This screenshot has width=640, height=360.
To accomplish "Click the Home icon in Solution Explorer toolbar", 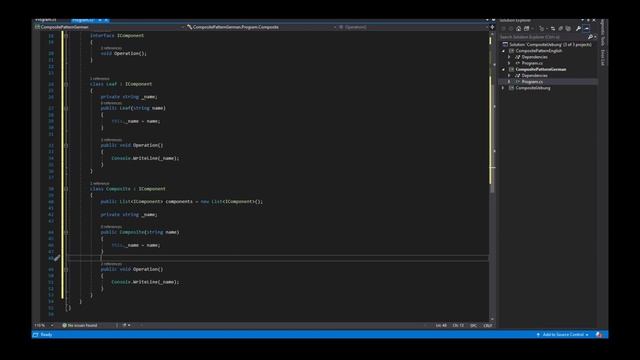I will pos(518,29).
